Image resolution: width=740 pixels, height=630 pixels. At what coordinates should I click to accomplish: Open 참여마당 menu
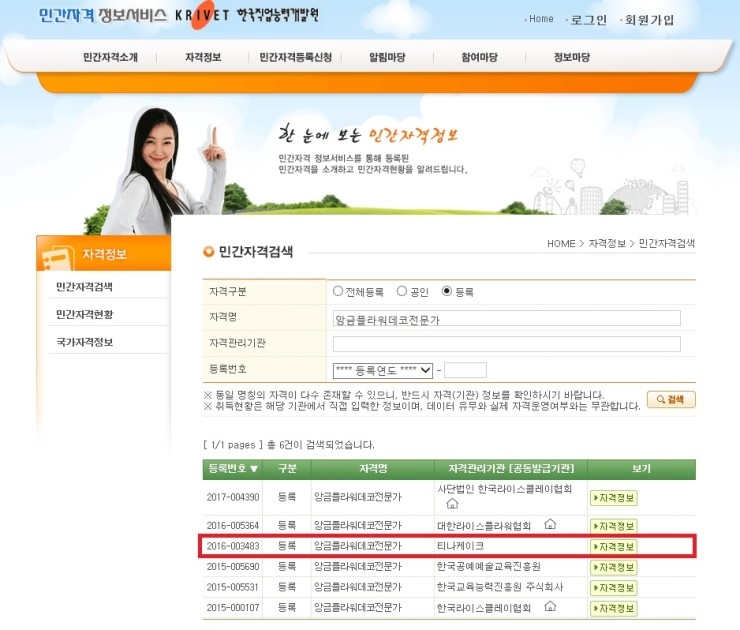[x=479, y=58]
